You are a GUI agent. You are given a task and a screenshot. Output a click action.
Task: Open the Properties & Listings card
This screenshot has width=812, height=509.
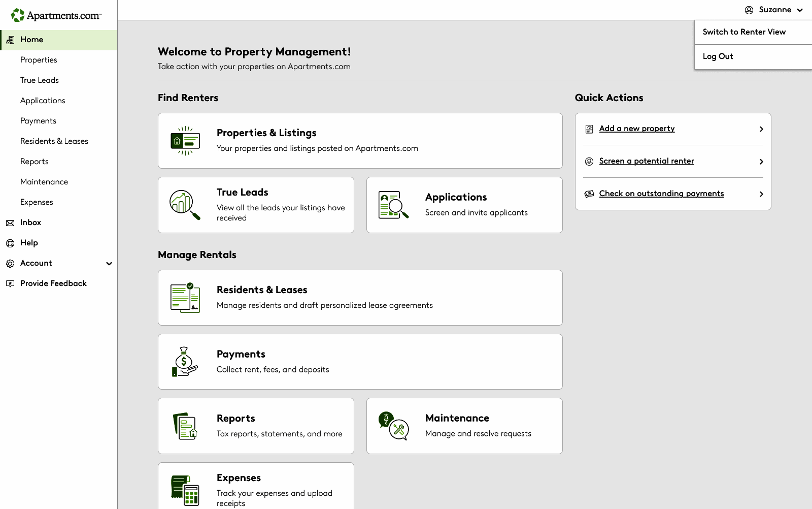click(x=360, y=141)
